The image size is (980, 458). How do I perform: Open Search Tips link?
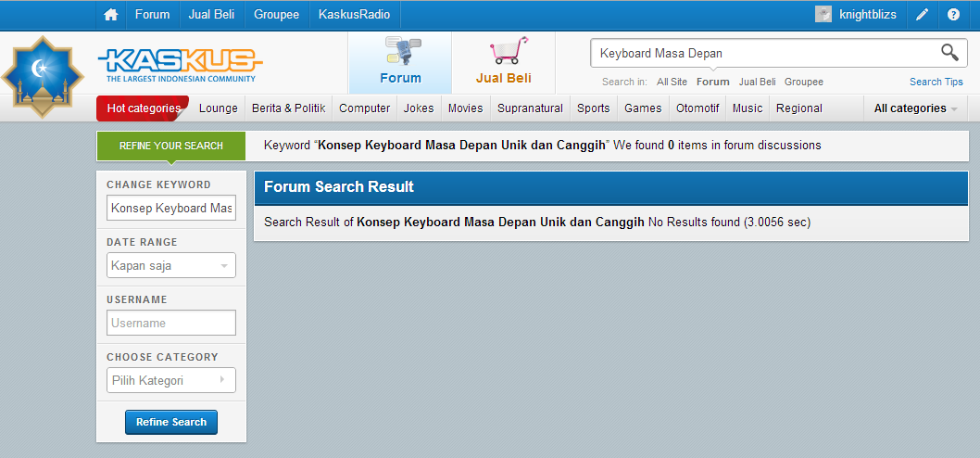(936, 82)
